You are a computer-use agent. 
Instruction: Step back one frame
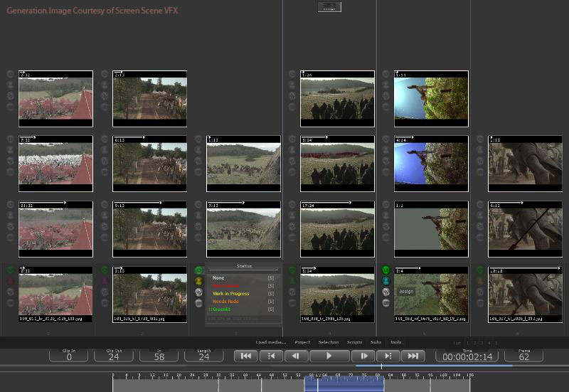click(x=296, y=356)
